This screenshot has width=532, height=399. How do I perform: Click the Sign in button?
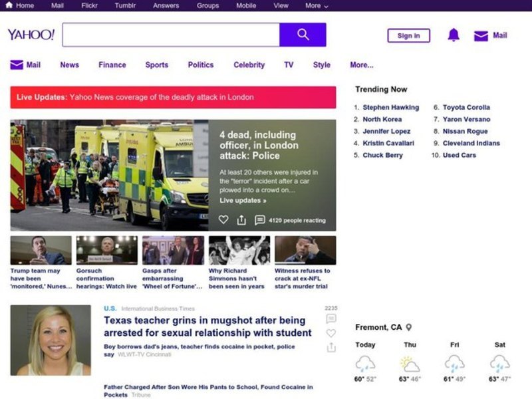click(408, 36)
